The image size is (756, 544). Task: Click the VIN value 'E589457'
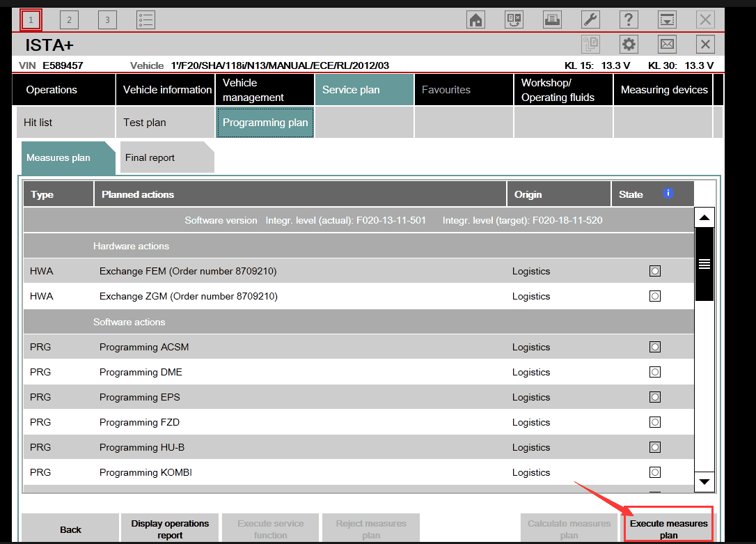(x=63, y=65)
